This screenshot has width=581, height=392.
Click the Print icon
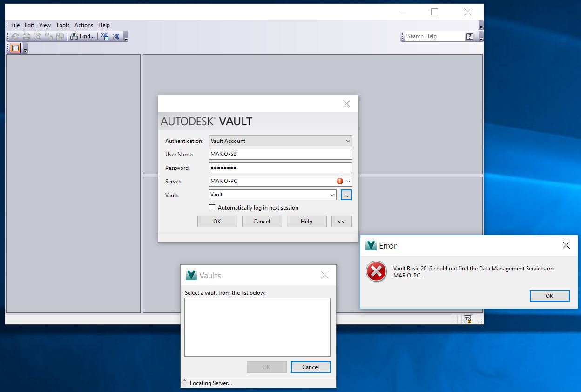tap(27, 36)
